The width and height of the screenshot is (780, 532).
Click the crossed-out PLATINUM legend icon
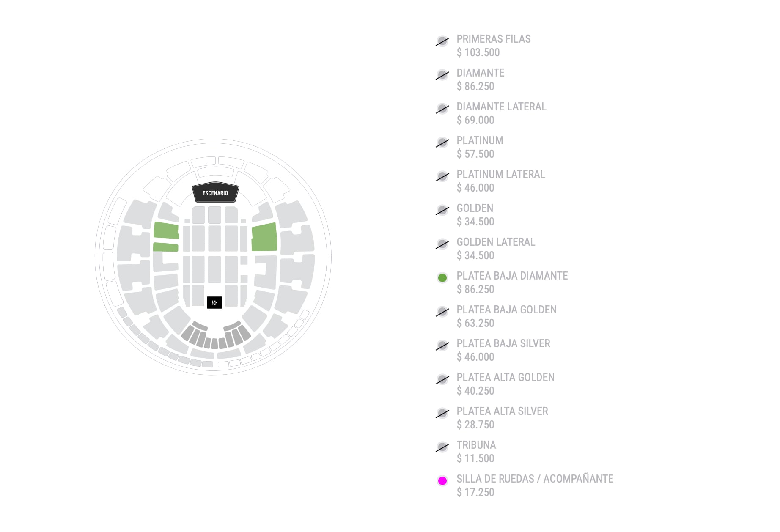tap(442, 143)
